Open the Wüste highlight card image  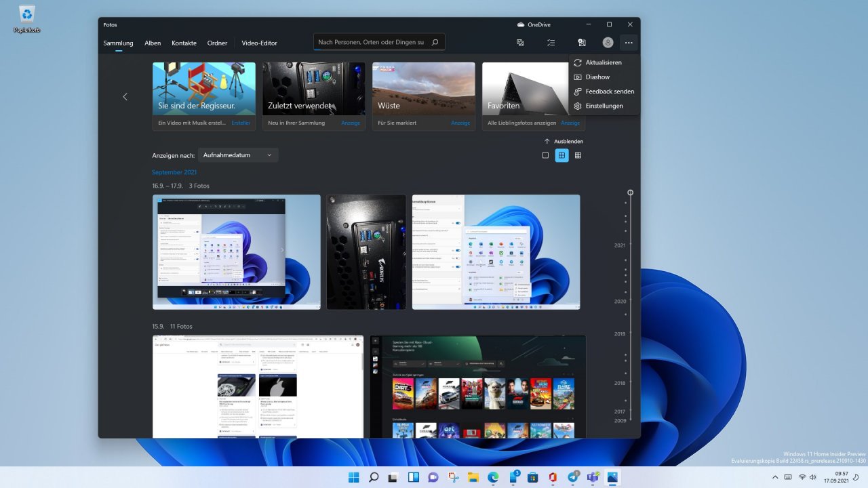tap(424, 89)
